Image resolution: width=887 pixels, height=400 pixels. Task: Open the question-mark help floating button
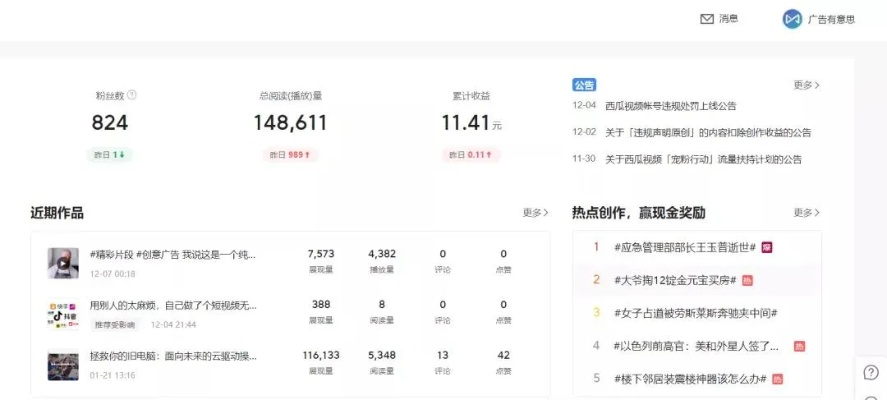871,372
